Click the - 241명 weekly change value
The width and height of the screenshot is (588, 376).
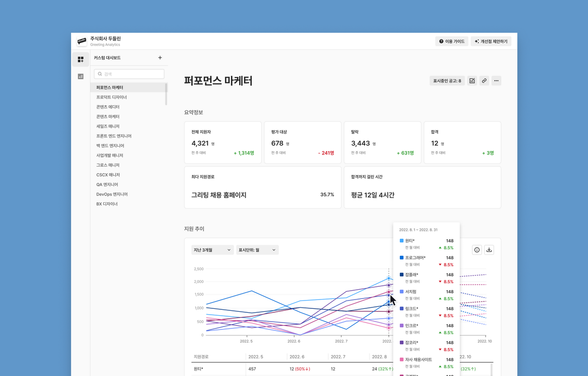(x=326, y=153)
